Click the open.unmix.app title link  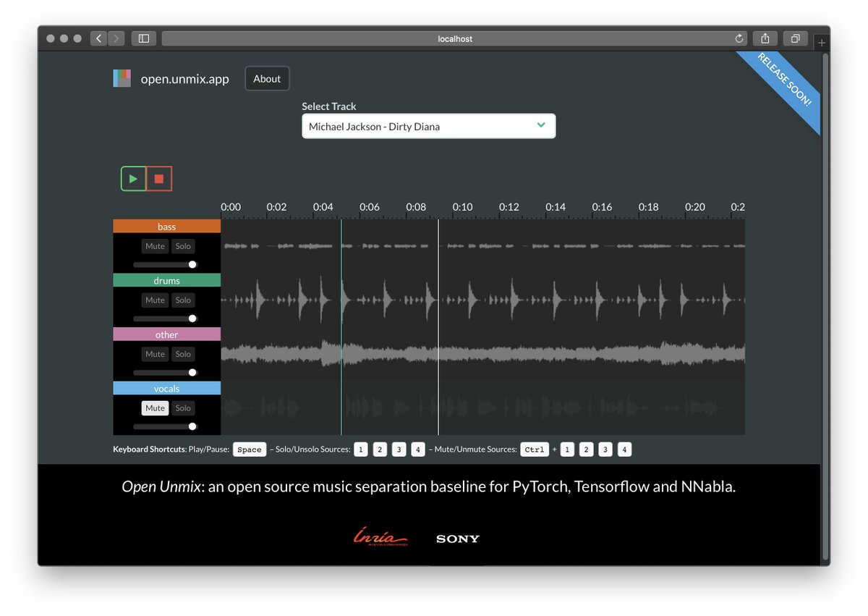click(184, 79)
